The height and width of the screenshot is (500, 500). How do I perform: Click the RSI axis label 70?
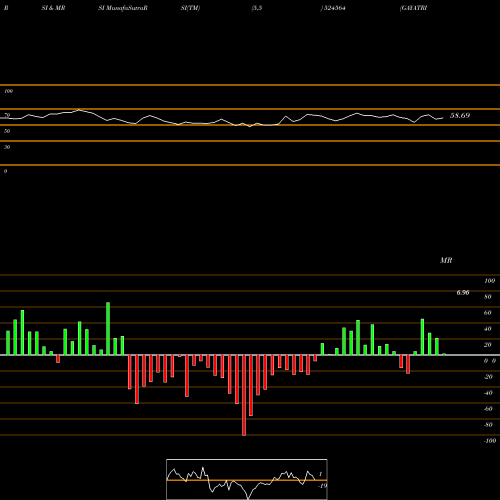coord(7,115)
